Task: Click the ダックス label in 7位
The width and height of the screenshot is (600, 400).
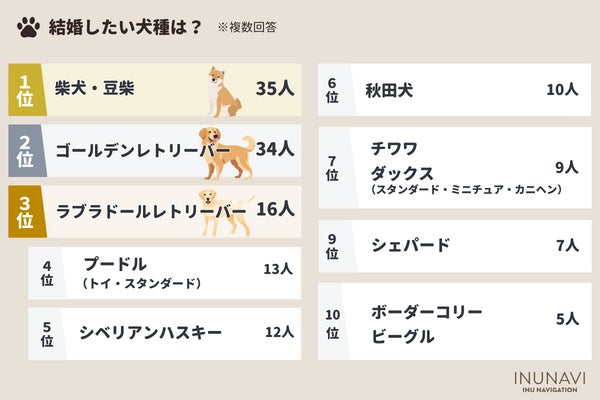Action: point(398,170)
